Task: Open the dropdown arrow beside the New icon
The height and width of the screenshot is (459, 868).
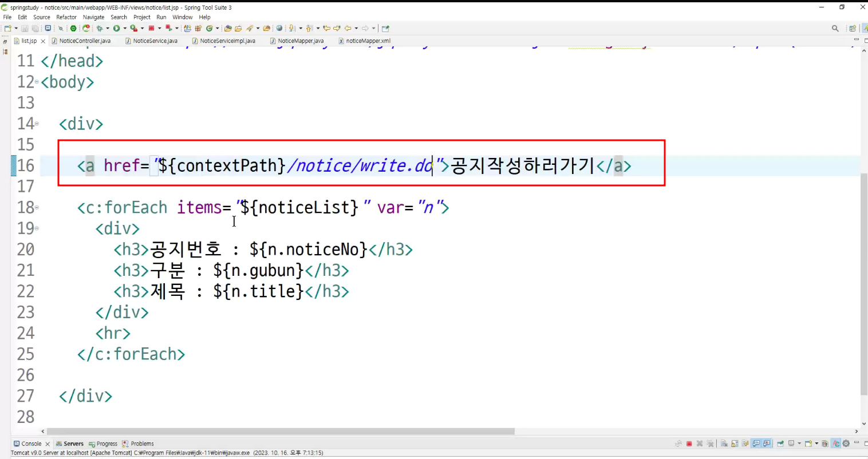Action: click(15, 28)
